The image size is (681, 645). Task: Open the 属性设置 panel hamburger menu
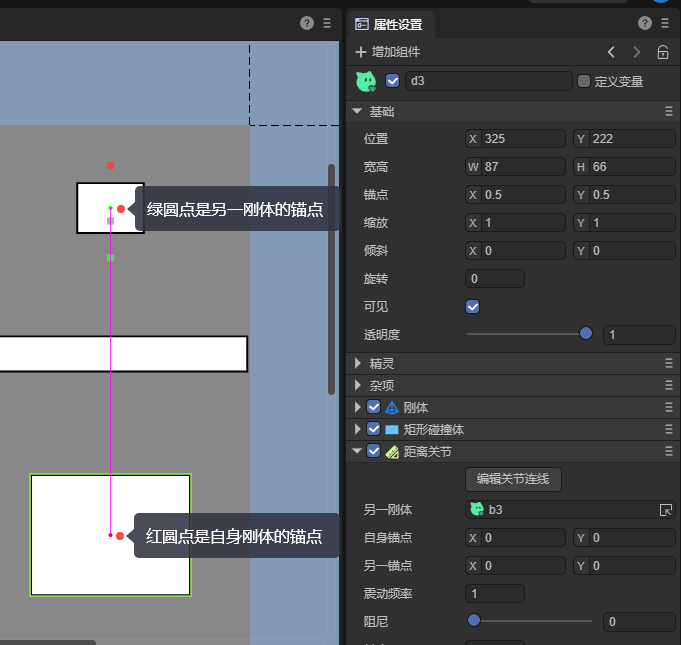pyautogui.click(x=665, y=23)
